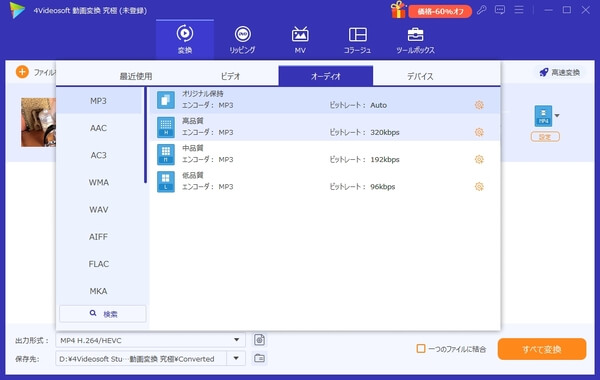Click the 設定 button under MP4 icon
Screen dimensions: 600x380
[x=545, y=137]
